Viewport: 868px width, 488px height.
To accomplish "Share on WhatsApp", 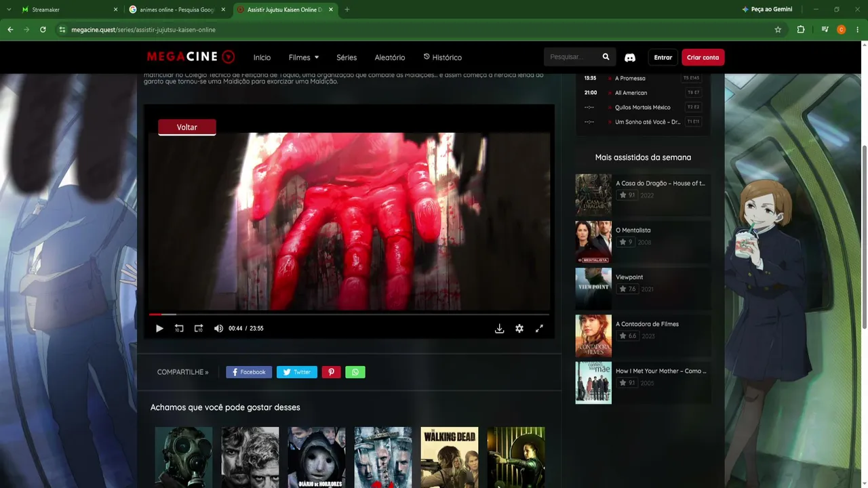I will click(x=355, y=372).
